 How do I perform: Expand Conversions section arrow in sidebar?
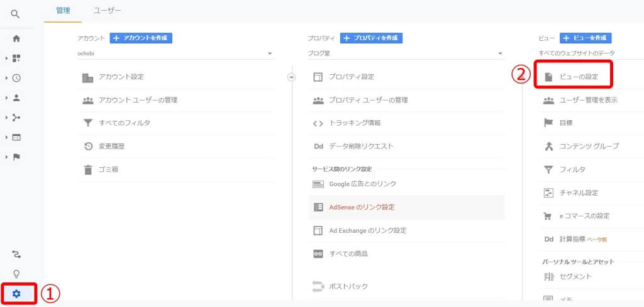[x=6, y=157]
